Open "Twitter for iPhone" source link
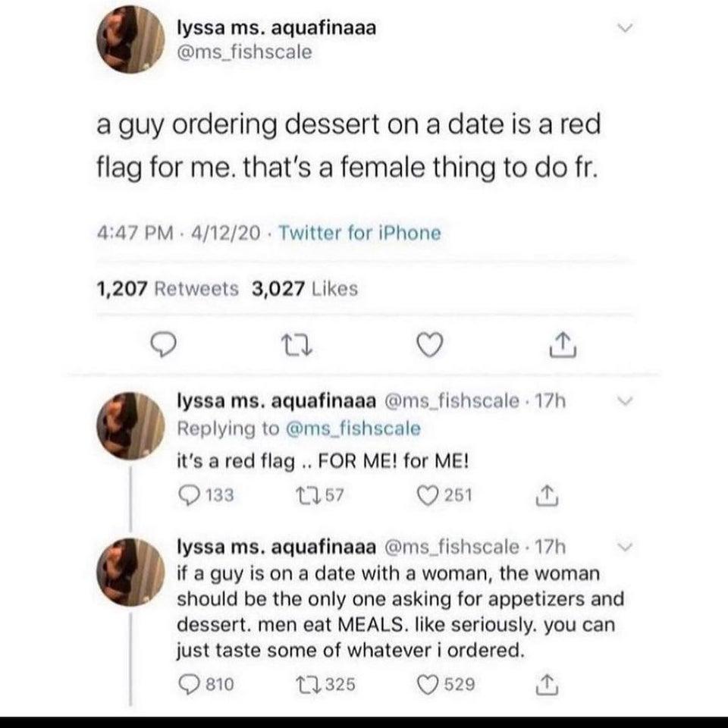 [x=361, y=233]
